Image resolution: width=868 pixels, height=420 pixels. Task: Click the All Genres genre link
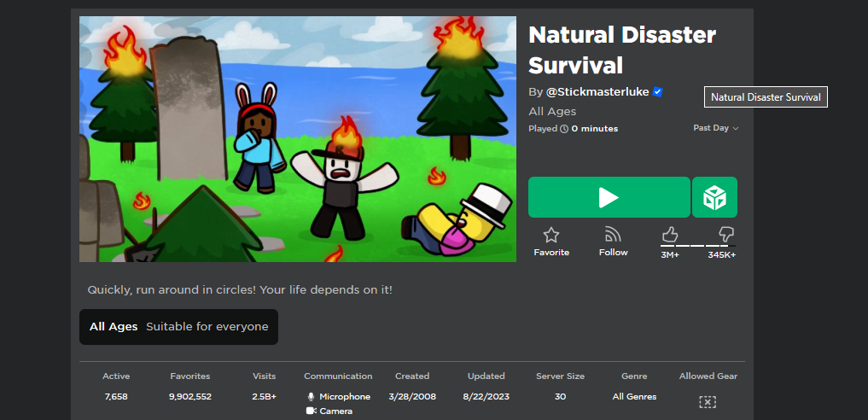point(634,397)
